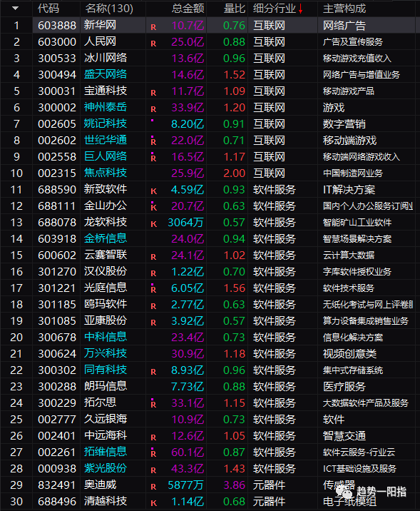Select stock code 000938
420x511 pixels.
pyautogui.click(x=57, y=468)
